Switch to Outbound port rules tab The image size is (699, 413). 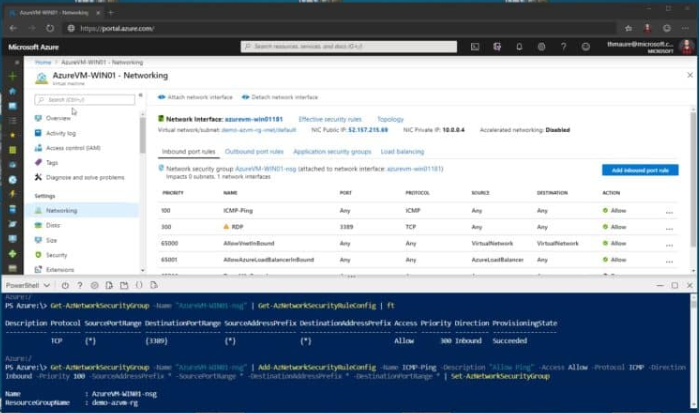[254, 152]
